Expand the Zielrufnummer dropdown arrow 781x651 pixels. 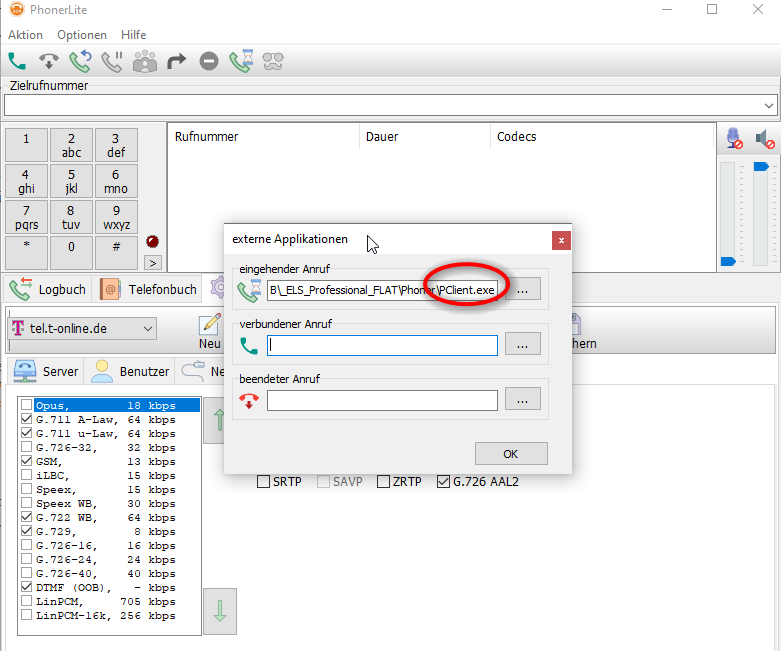768,105
